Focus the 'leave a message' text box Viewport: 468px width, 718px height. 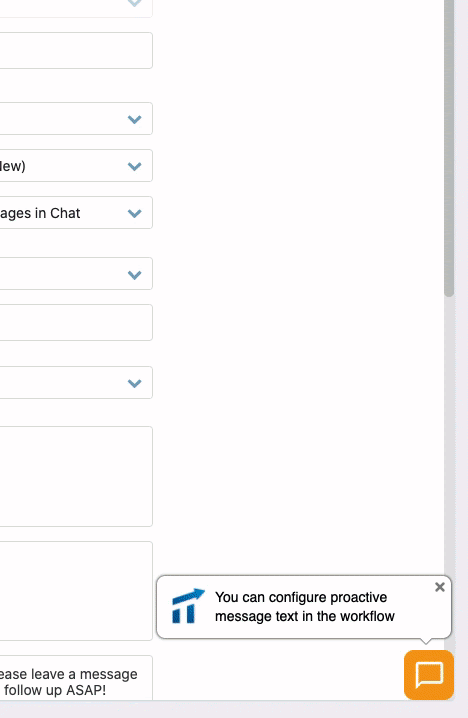point(76,678)
